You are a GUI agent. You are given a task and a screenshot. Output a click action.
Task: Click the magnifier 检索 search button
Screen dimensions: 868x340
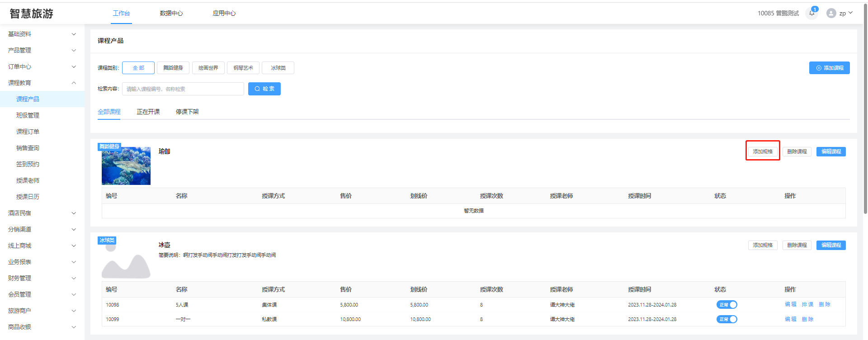tap(264, 89)
